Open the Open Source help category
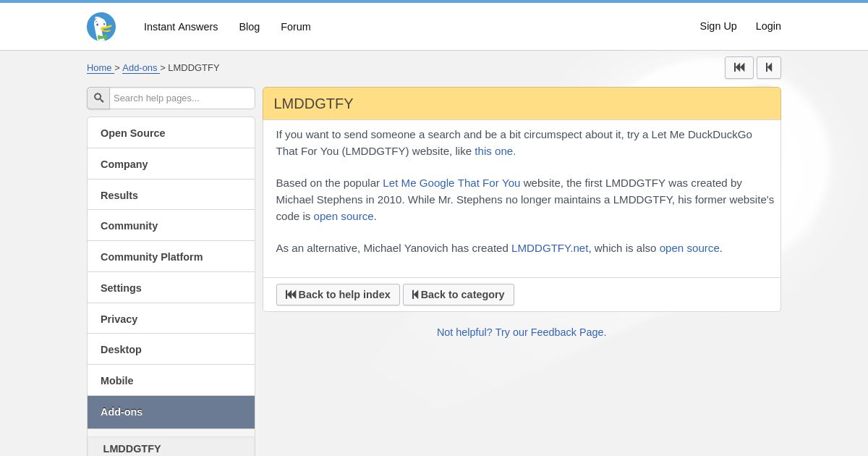 (171, 133)
